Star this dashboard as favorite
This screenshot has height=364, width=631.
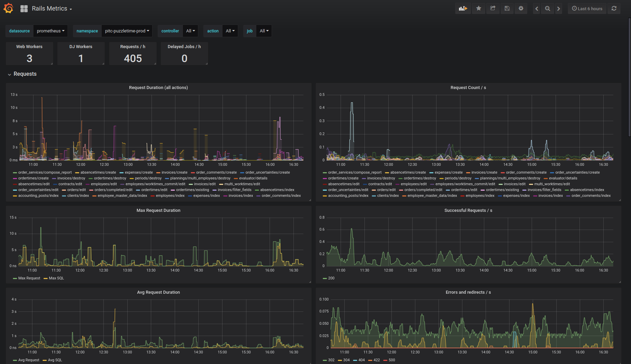(479, 9)
